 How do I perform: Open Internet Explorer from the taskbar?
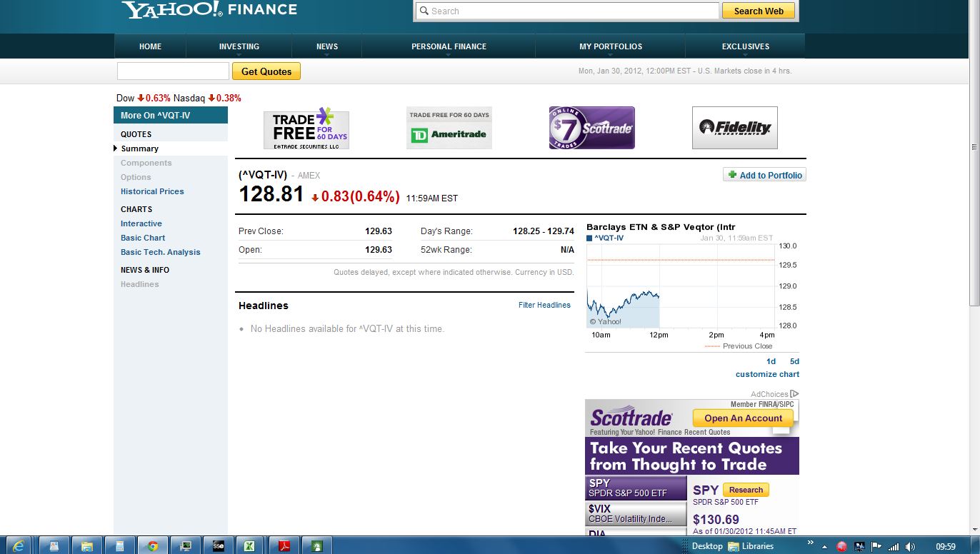coord(18,546)
